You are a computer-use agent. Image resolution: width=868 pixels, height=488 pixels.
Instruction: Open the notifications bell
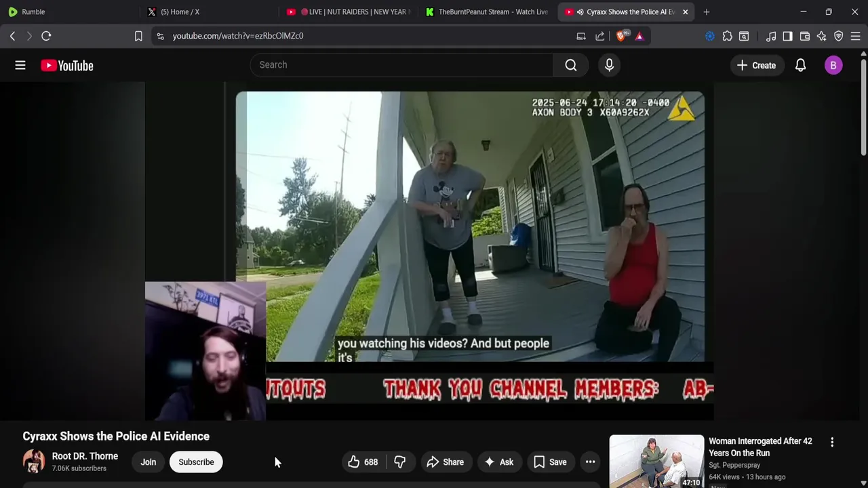800,65
